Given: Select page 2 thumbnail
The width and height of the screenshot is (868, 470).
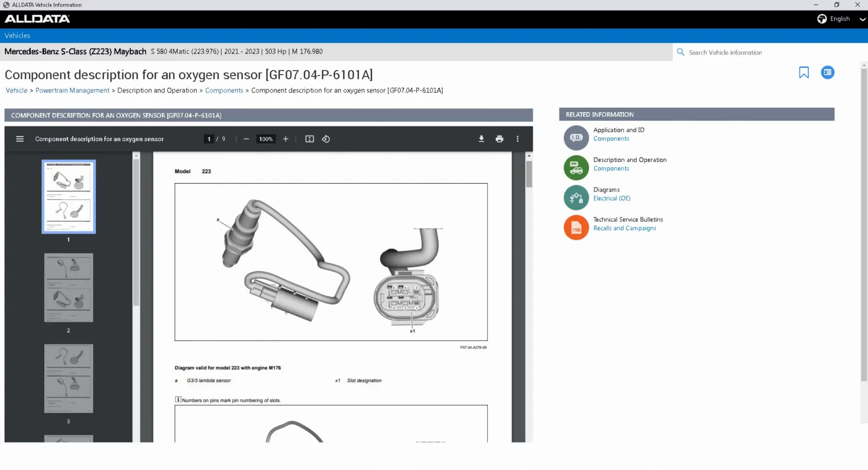Looking at the screenshot, I should pyautogui.click(x=69, y=288).
